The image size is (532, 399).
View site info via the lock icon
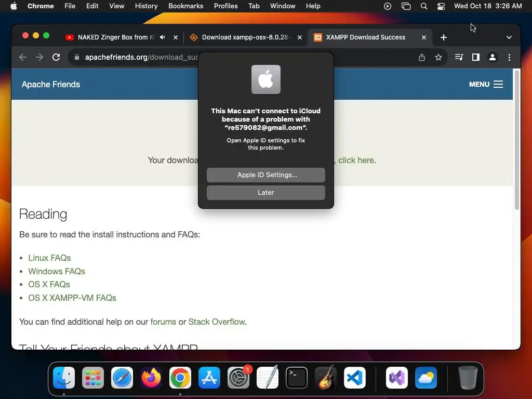coord(77,57)
